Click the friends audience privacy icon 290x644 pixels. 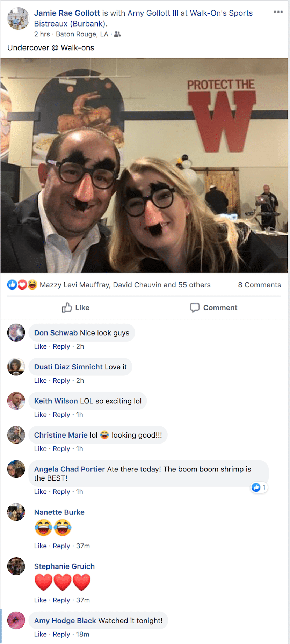coord(117,34)
